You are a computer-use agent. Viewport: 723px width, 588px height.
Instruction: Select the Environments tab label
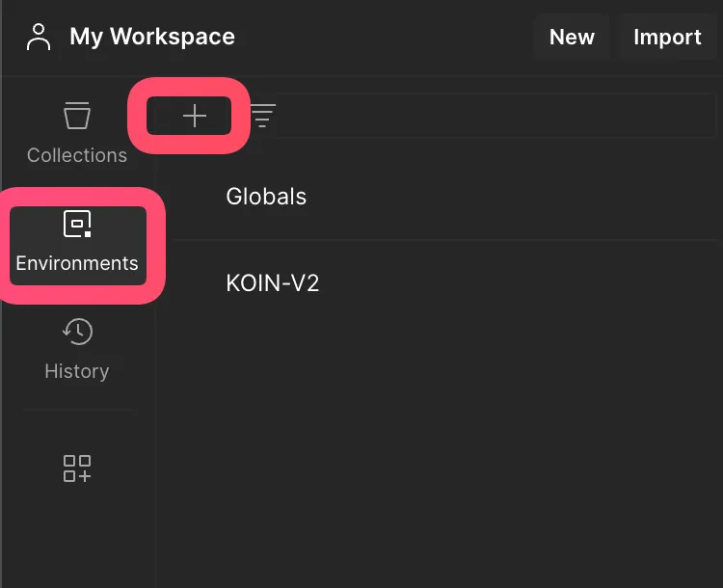(77, 263)
